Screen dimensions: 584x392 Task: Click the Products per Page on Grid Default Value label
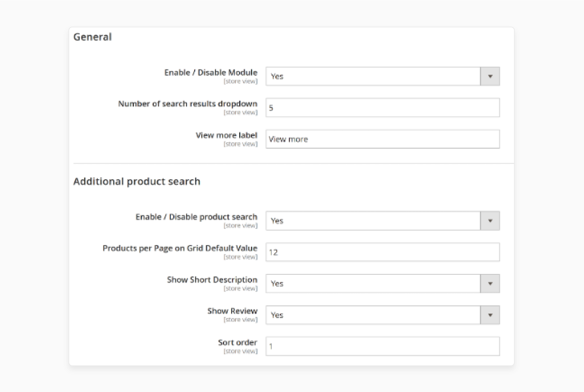pyautogui.click(x=180, y=248)
